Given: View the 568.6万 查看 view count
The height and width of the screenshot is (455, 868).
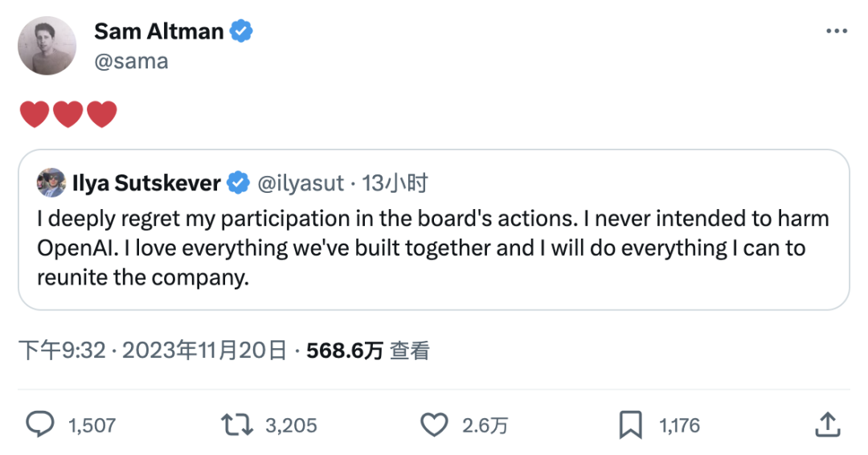Looking at the screenshot, I should point(368,350).
